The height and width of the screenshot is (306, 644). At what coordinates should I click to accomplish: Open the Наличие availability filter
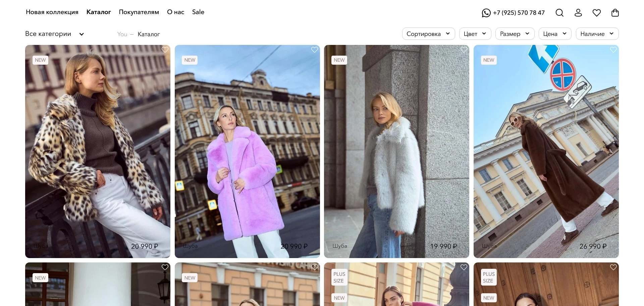pyautogui.click(x=597, y=34)
